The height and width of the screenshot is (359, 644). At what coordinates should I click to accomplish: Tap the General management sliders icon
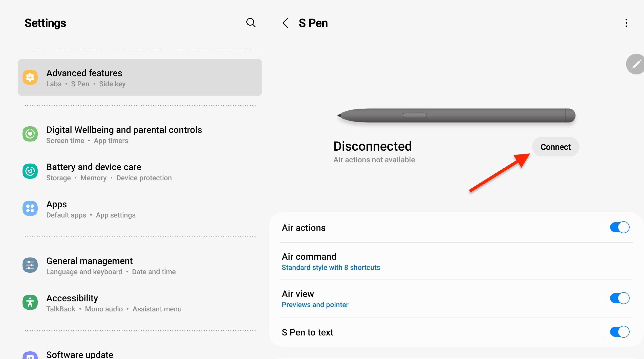30,265
